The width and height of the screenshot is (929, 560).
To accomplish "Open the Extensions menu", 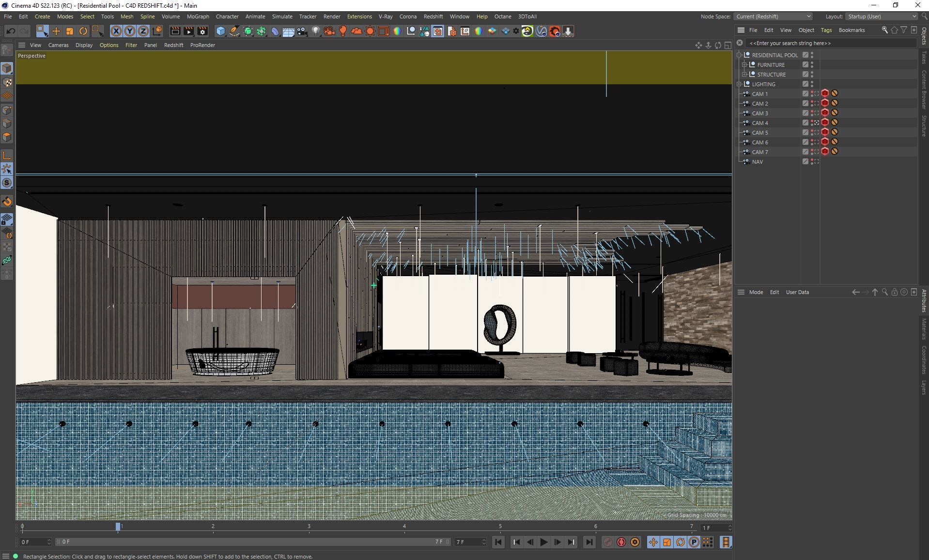I will [359, 16].
